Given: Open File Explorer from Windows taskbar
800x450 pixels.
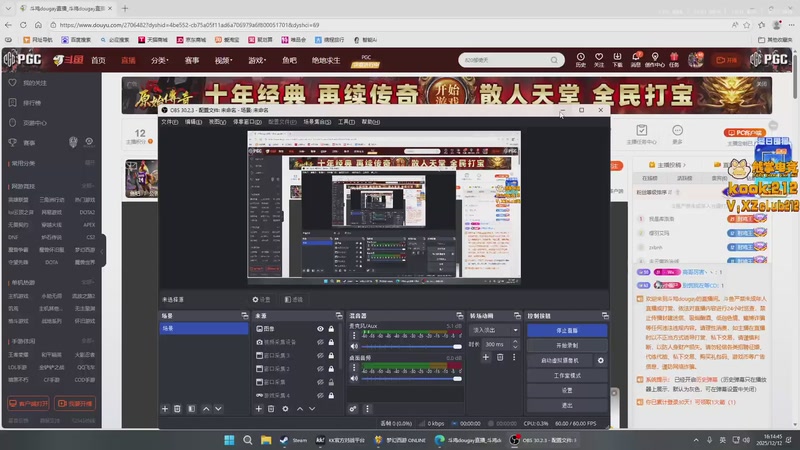Looking at the screenshot, I should click(266, 440).
